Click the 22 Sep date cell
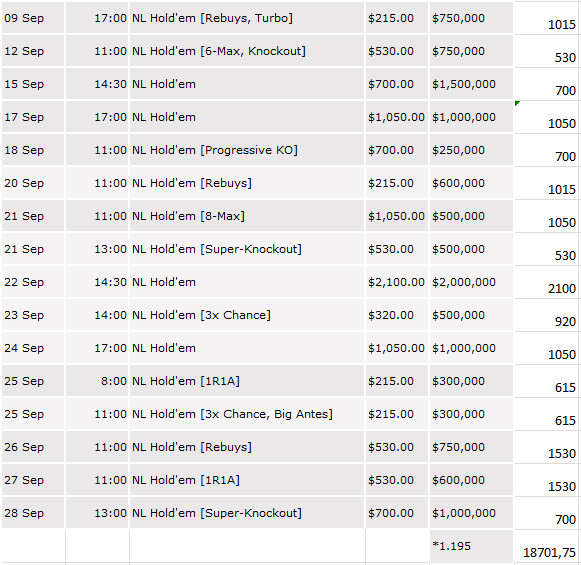Image resolution: width=581 pixels, height=565 pixels. 33,282
